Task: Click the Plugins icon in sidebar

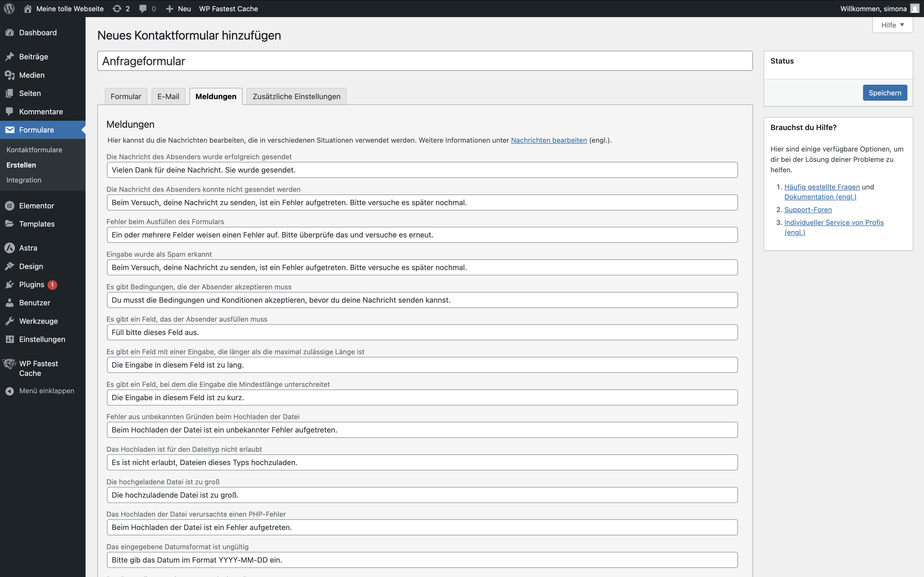Action: (10, 285)
